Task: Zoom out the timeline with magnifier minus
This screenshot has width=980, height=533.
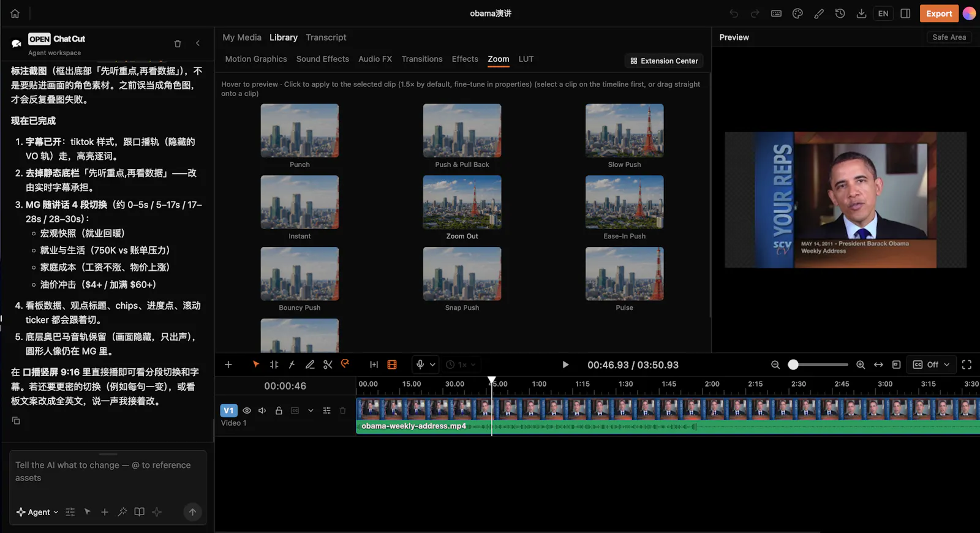Action: point(775,365)
